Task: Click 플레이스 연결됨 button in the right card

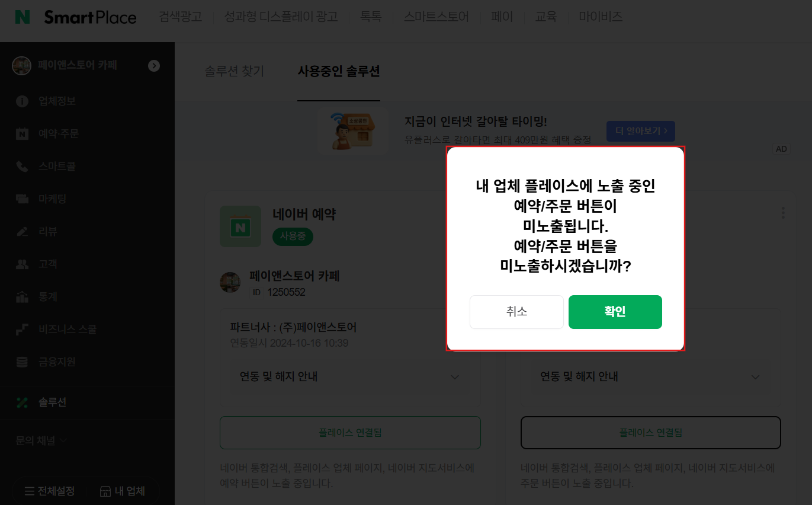Action: (x=651, y=433)
